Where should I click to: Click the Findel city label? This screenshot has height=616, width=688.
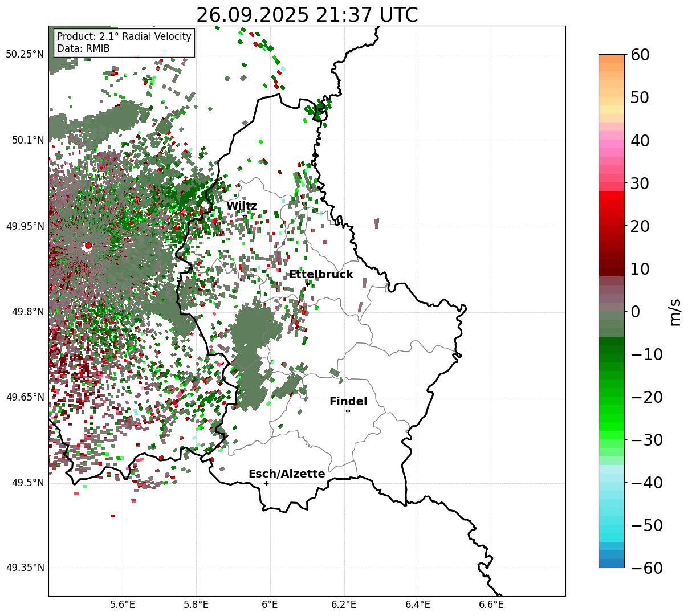click(x=348, y=402)
